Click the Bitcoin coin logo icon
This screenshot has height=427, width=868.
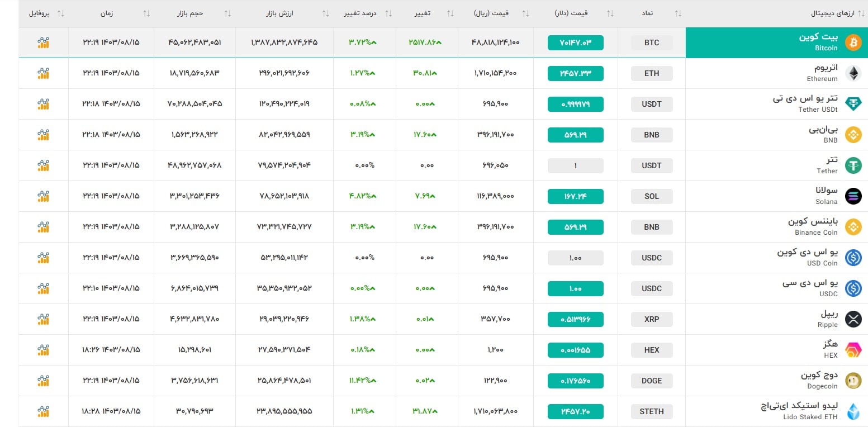[x=853, y=42]
